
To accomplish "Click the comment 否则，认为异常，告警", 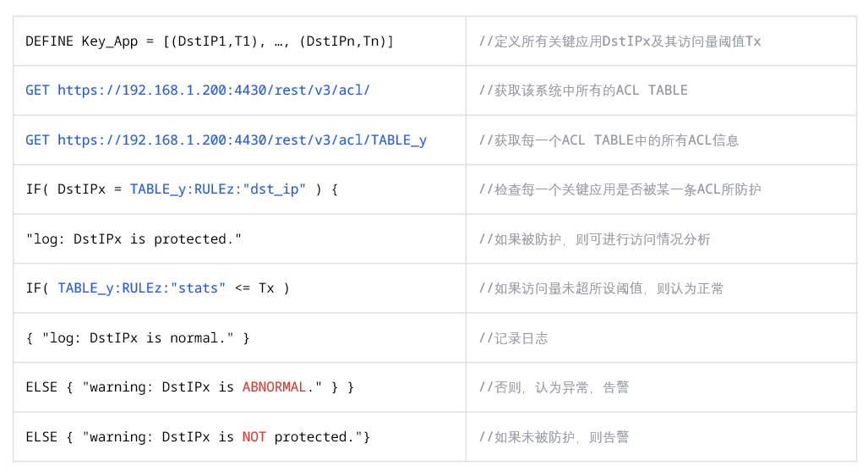I will pos(554,387).
